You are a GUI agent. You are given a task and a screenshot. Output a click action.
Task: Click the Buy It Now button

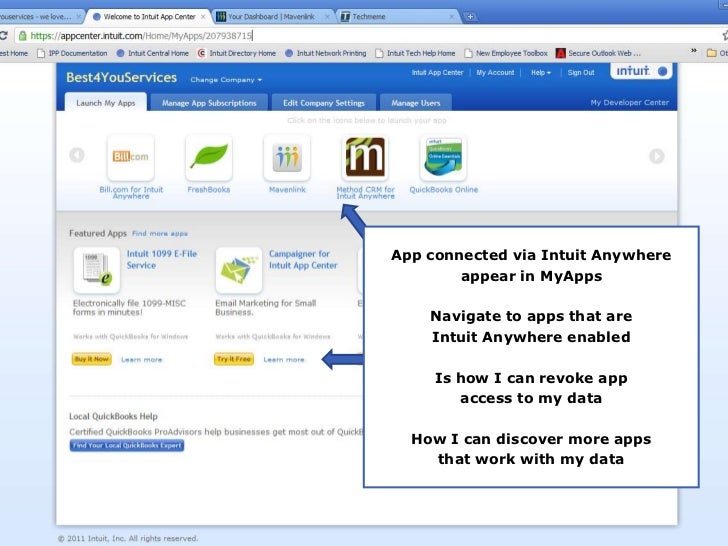pos(91,359)
